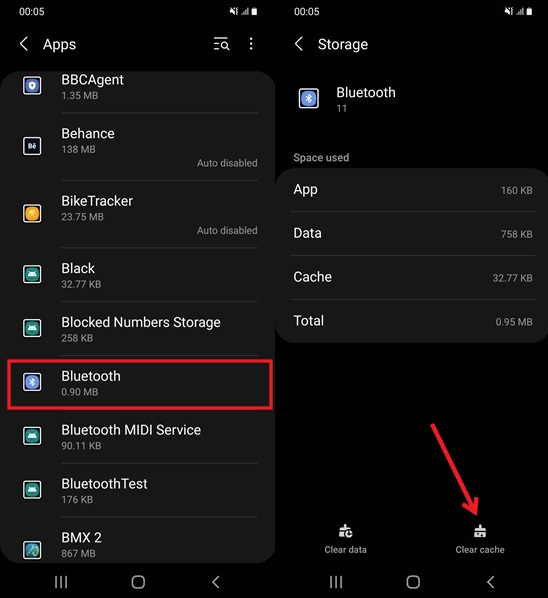Viewport: 548px width, 598px height.
Task: Open recent apps on left phone
Action: [61, 582]
